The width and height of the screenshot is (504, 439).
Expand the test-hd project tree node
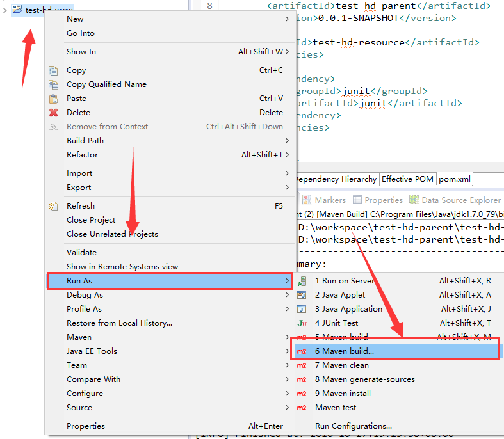5,10
